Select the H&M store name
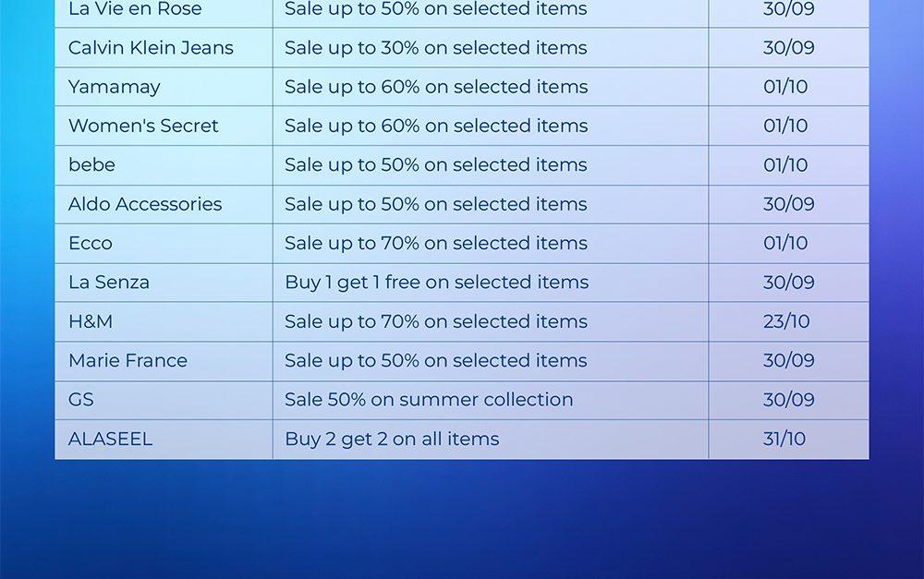924x579 pixels. click(91, 321)
